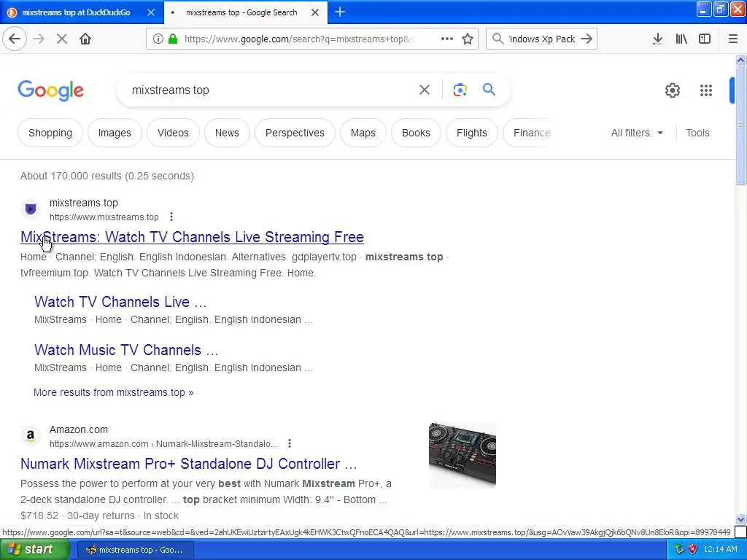
Task: Click the red shield security tray icon
Action: point(692,550)
